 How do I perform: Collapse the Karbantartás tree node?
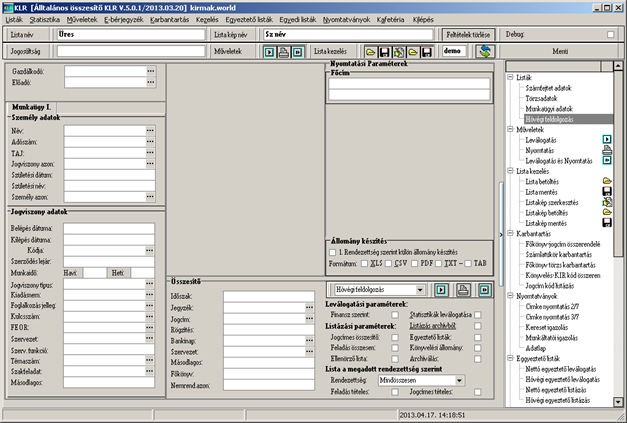(510, 233)
